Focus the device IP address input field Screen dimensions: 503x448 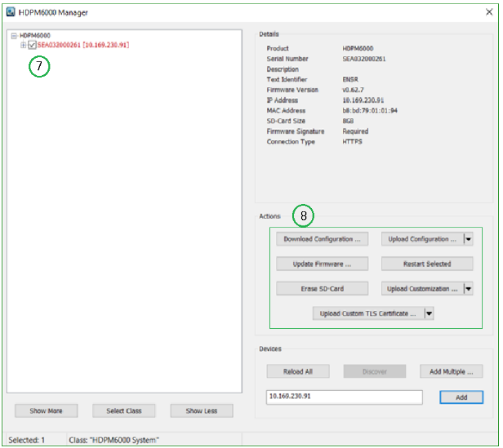point(344,397)
